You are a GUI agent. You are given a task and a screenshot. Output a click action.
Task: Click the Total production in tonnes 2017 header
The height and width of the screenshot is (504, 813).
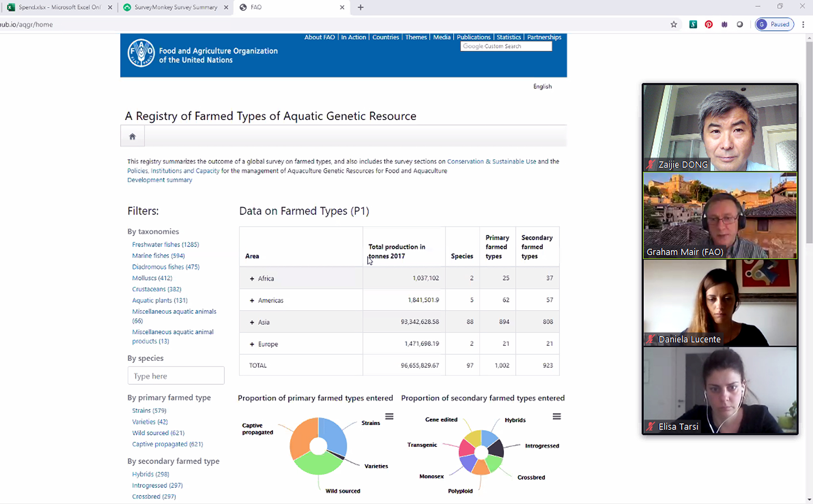(x=397, y=251)
